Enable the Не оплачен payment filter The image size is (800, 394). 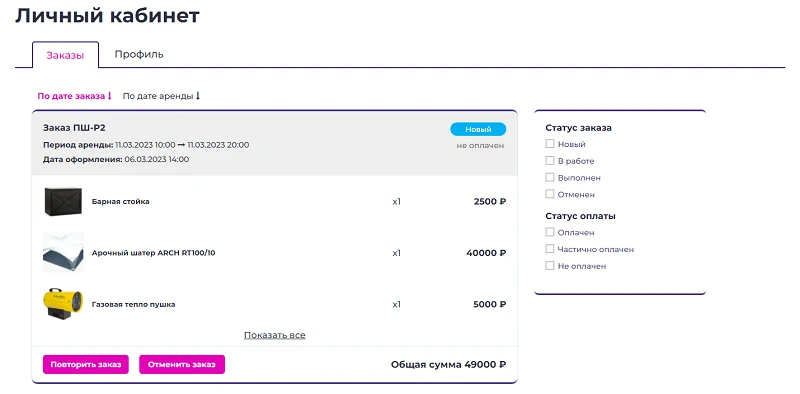[x=549, y=265]
